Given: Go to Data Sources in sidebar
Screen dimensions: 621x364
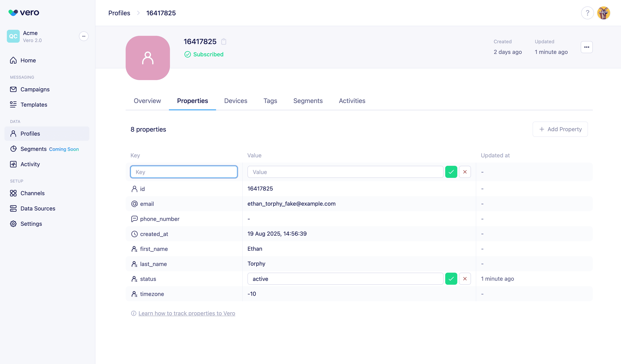Looking at the screenshot, I should [38, 208].
